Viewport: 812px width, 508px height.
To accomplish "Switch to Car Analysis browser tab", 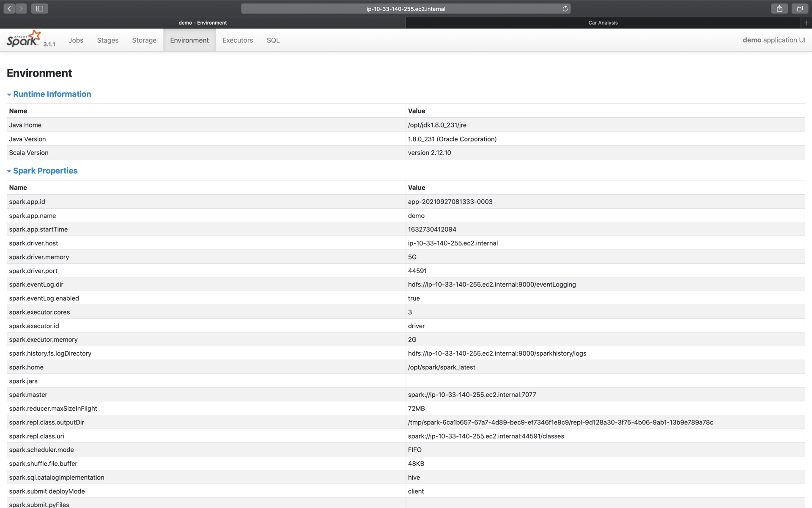I will click(x=603, y=23).
